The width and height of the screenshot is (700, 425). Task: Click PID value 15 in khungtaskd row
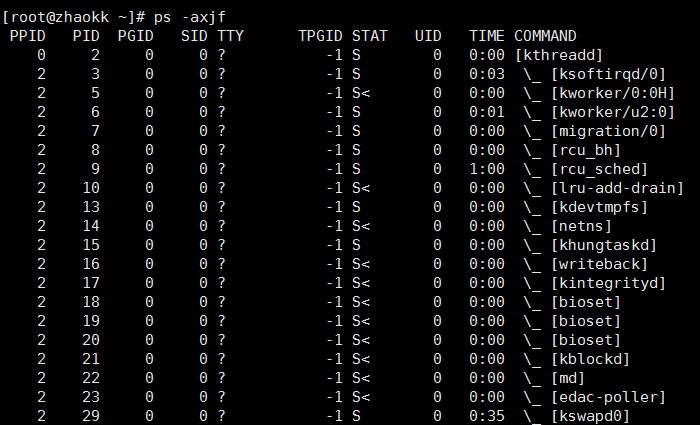pos(91,245)
